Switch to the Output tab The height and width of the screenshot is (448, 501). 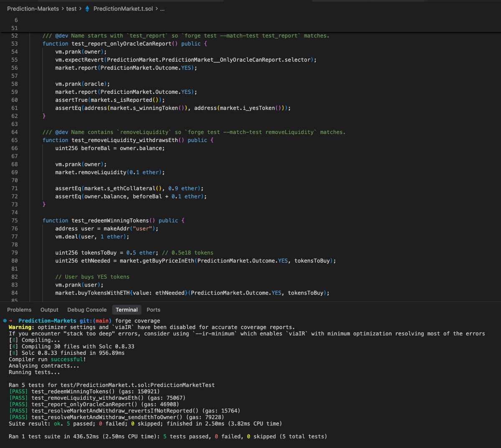[x=49, y=310]
